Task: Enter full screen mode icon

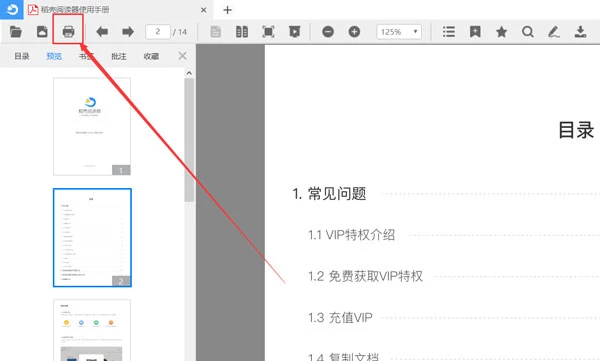Action: pyautogui.click(x=268, y=31)
